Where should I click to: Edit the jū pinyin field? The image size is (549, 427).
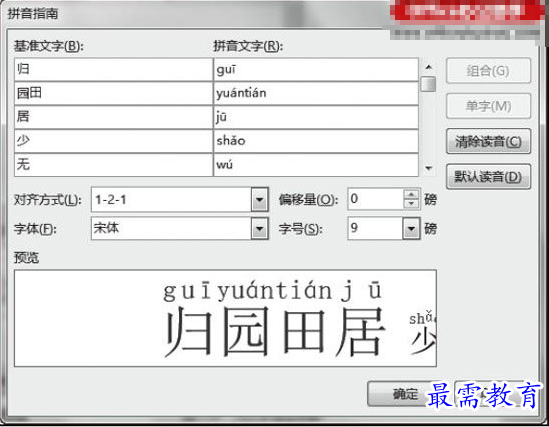pyautogui.click(x=316, y=117)
